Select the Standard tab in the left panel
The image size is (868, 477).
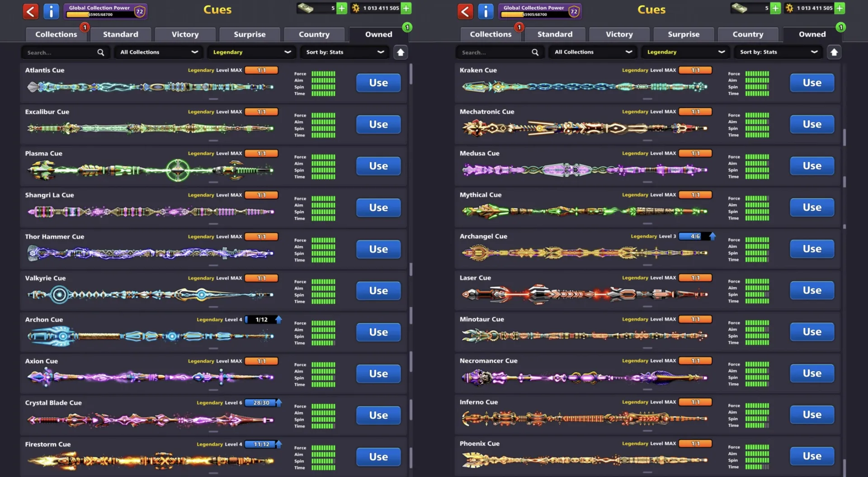pos(121,34)
